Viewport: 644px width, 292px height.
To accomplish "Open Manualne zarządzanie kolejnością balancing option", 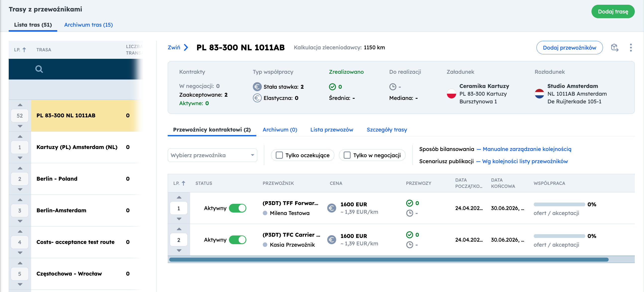I will click(527, 149).
